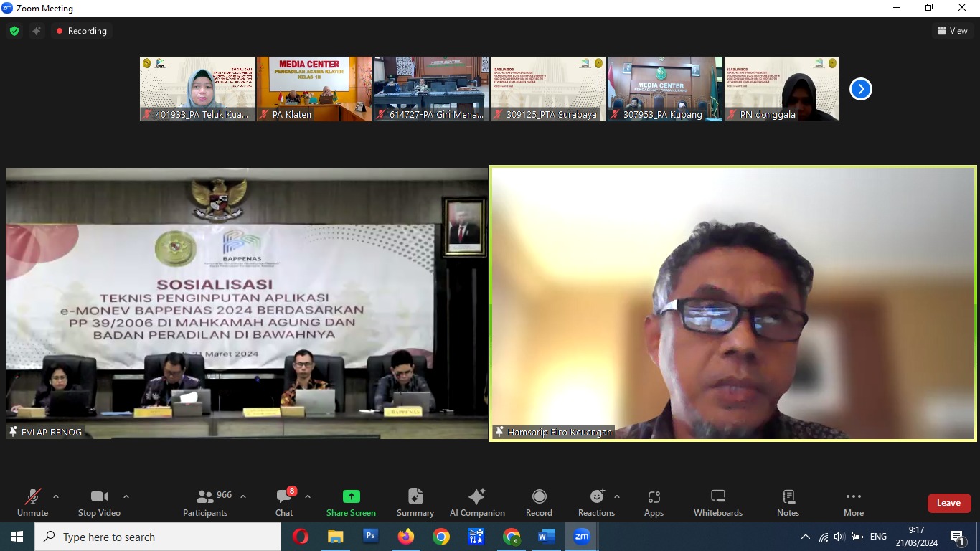
Task: Click the red Leave button
Action: (948, 503)
